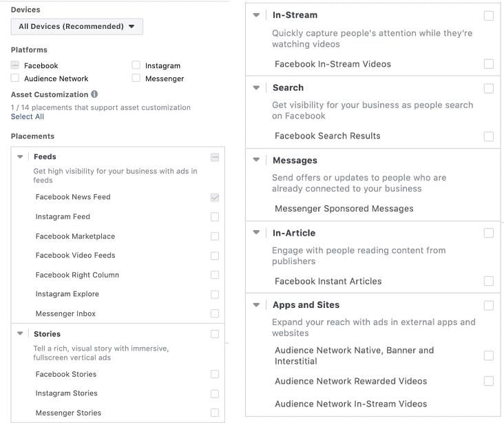This screenshot has height=423, width=504.
Task: Check Audience Network Native, Banner and Interstitial
Action: point(489,355)
